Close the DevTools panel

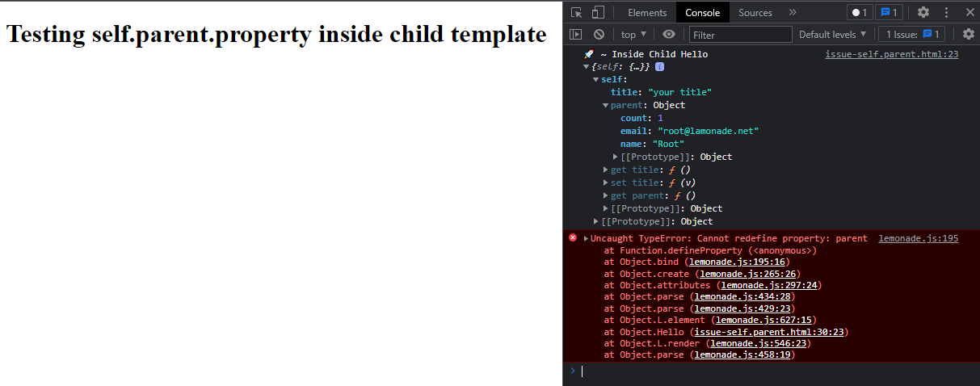[969, 12]
